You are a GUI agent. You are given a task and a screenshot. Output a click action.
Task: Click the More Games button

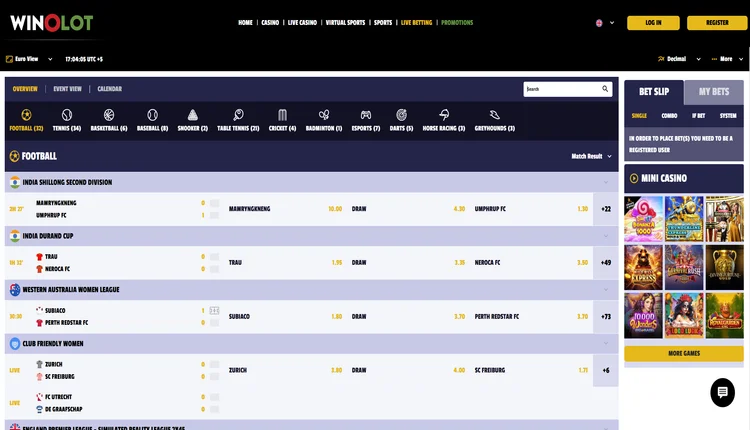click(684, 353)
